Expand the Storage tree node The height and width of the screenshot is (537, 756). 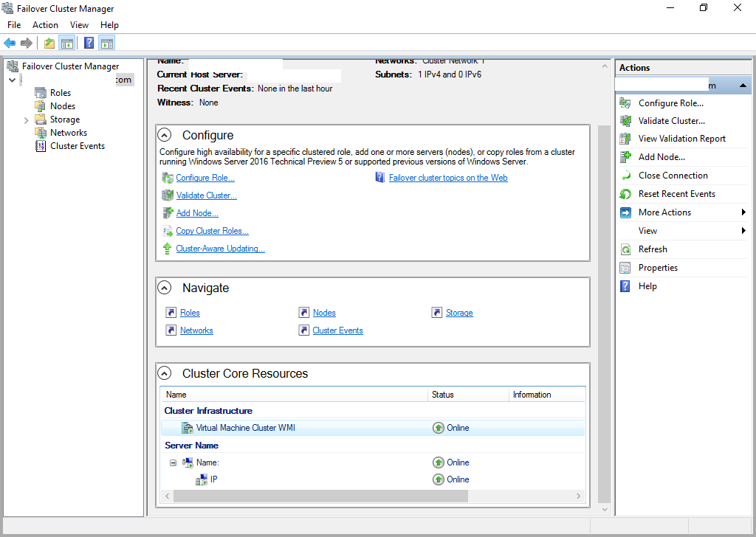click(26, 120)
